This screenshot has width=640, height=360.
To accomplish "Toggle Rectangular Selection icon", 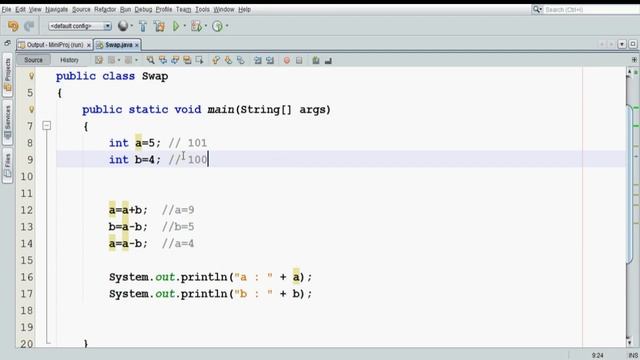I will tap(199, 60).
